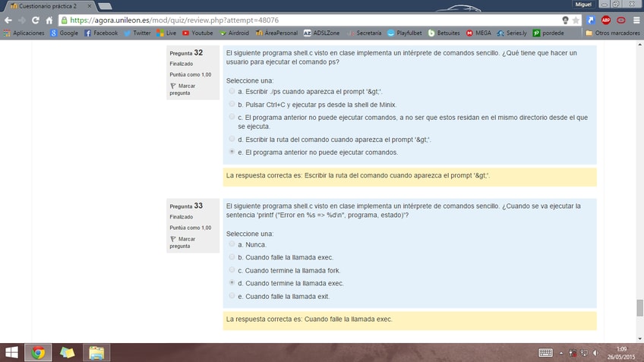Open the Betsuites bookmark
The height and width of the screenshot is (362, 644).
click(444, 33)
